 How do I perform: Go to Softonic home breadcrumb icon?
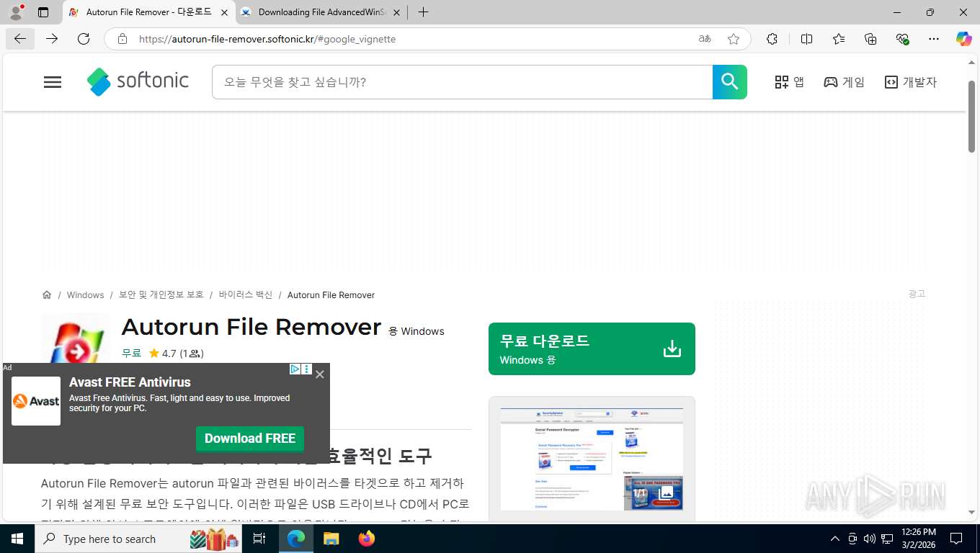click(47, 295)
